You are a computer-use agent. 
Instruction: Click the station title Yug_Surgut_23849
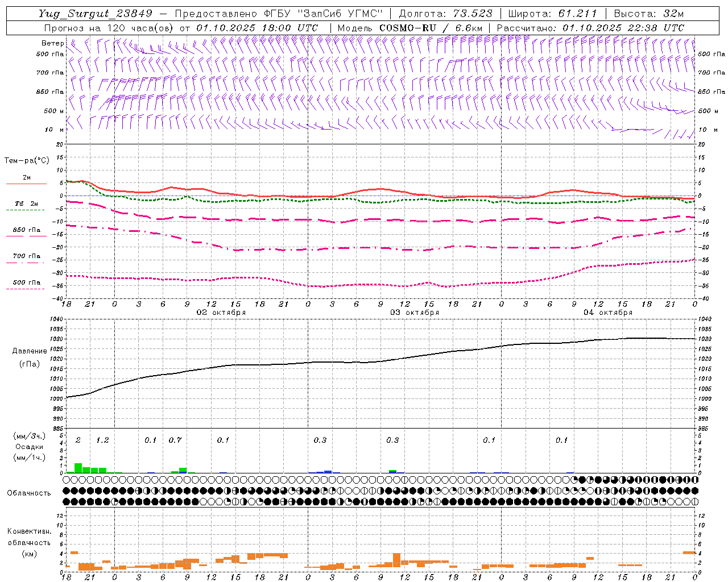[x=96, y=14]
